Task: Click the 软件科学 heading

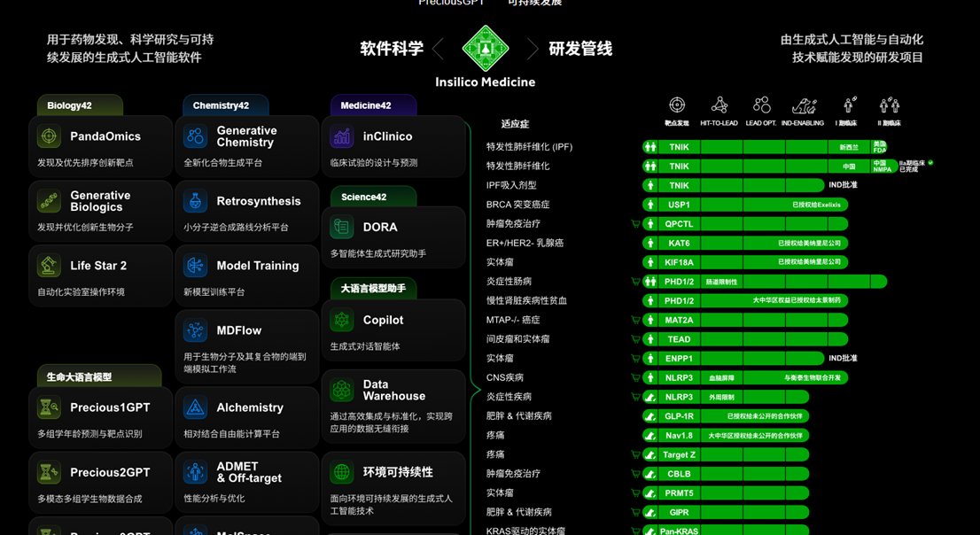Action: tap(392, 49)
